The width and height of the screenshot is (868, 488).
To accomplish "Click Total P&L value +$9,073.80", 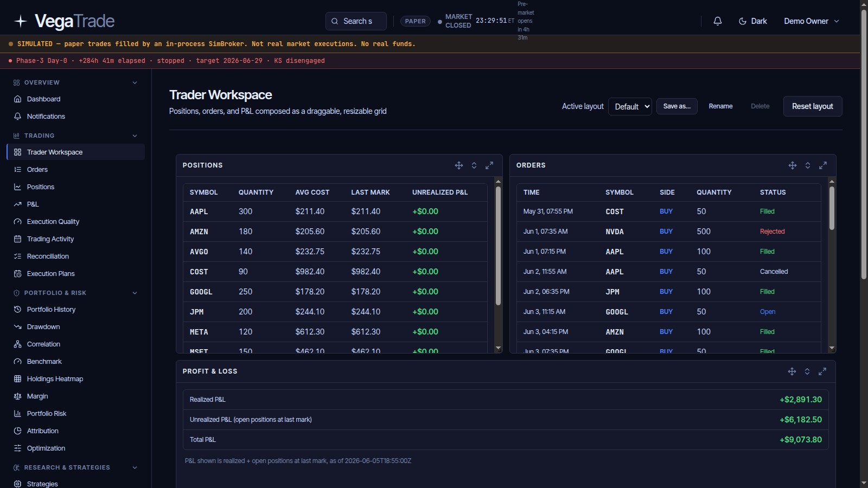I will click(800, 440).
